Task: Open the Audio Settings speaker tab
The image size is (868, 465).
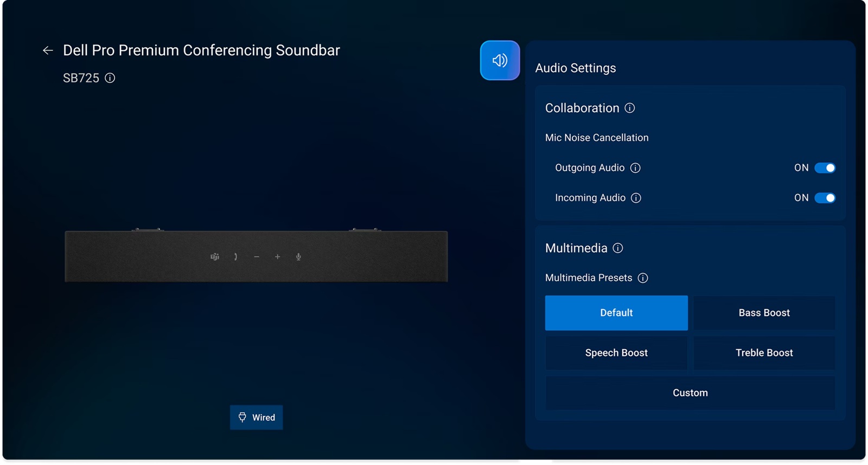Action: [500, 60]
